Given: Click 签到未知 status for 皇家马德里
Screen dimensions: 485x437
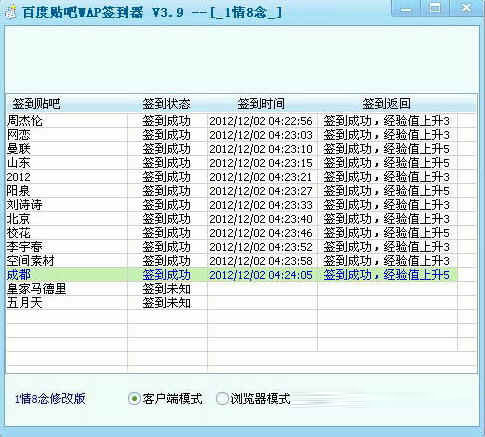Looking at the screenshot, I should click(x=167, y=289).
